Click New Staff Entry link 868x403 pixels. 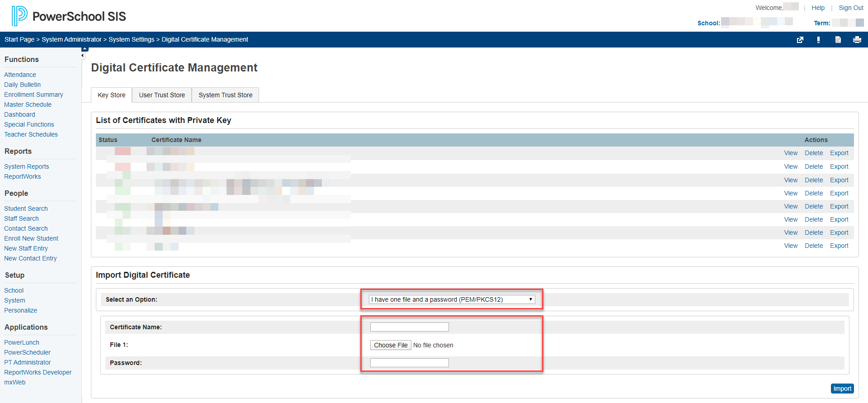[x=26, y=248]
